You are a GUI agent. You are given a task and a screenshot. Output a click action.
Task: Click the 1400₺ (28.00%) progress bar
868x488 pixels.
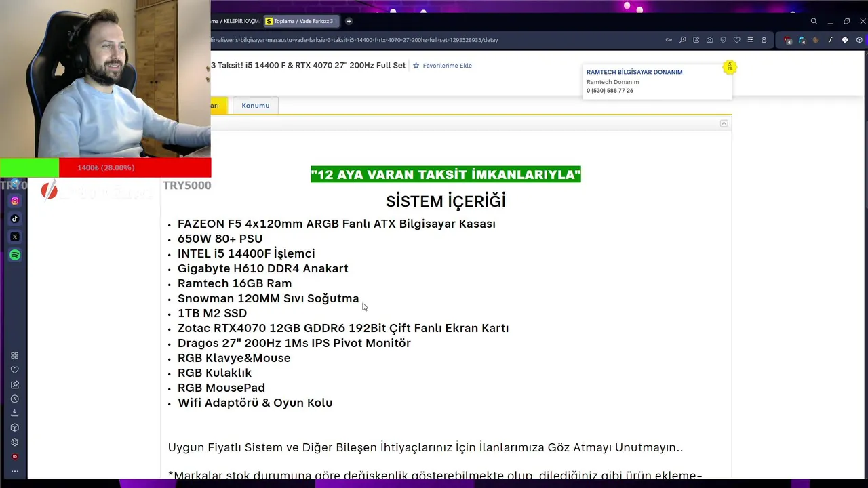106,167
